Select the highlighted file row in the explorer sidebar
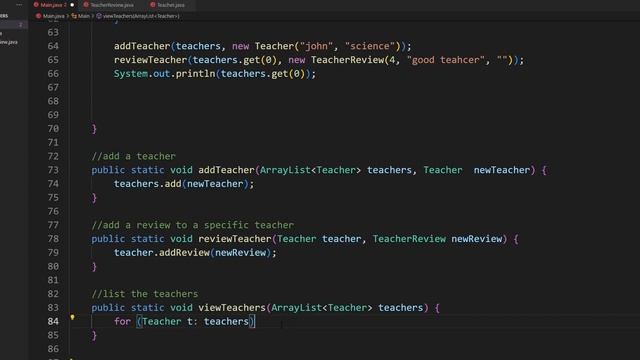The image size is (640, 360). pos(13,25)
